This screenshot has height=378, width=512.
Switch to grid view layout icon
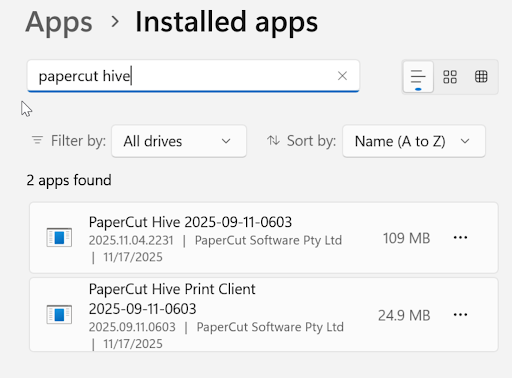[x=450, y=77]
